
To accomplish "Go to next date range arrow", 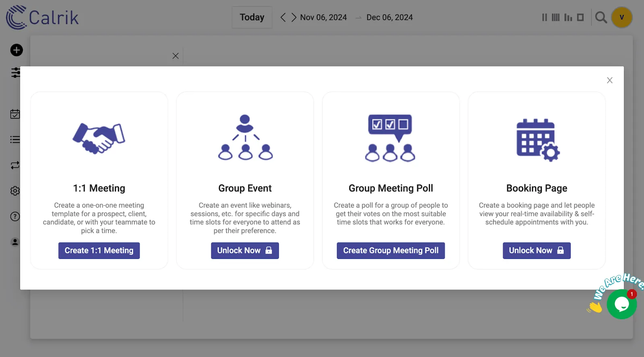I will coord(294,17).
